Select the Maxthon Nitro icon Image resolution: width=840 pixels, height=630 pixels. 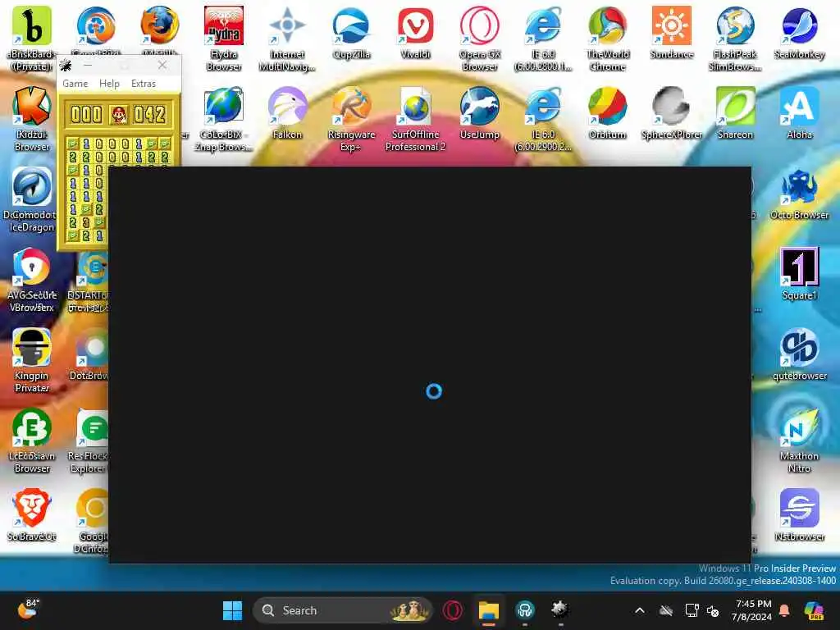click(x=799, y=441)
